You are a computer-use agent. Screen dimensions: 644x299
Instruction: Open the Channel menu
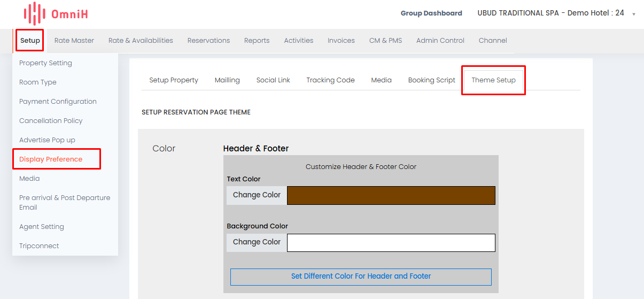[493, 41]
